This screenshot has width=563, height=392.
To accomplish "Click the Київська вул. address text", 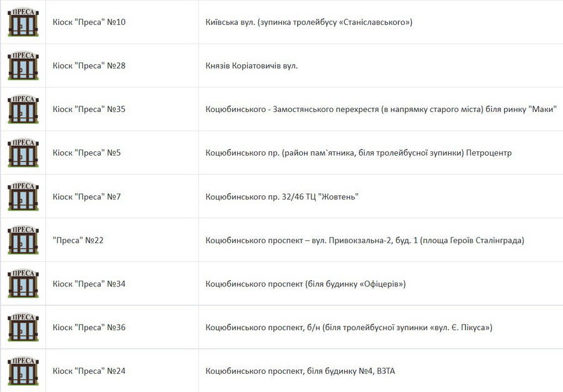I will (308, 23).
